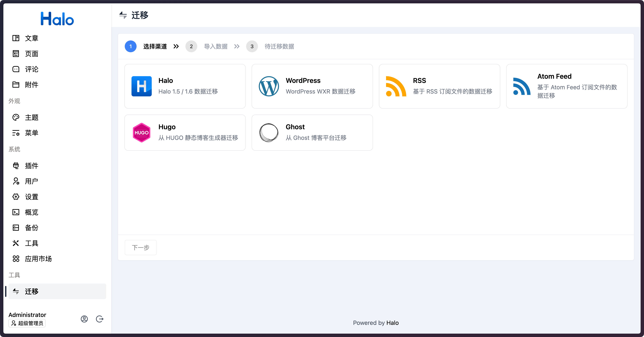Open 文章 posts menu item
Screen dimensions: 644x337
point(32,38)
